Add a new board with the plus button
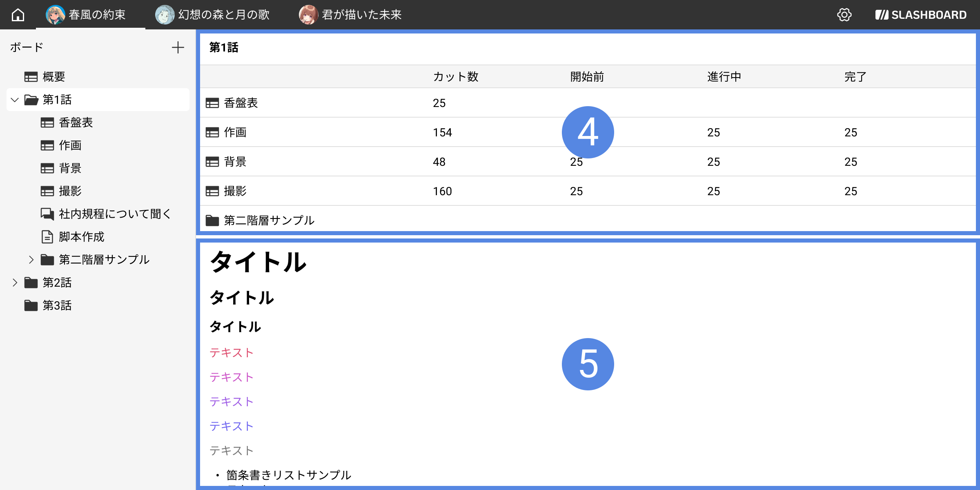 pyautogui.click(x=178, y=47)
